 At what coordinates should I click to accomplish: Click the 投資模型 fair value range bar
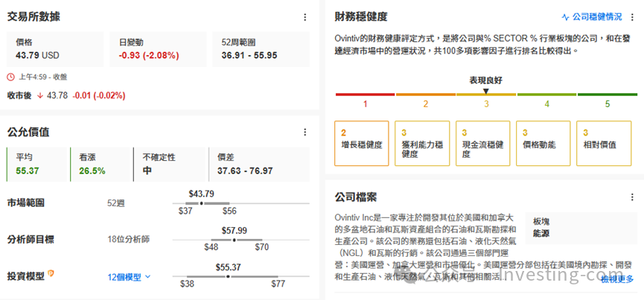click(241, 276)
